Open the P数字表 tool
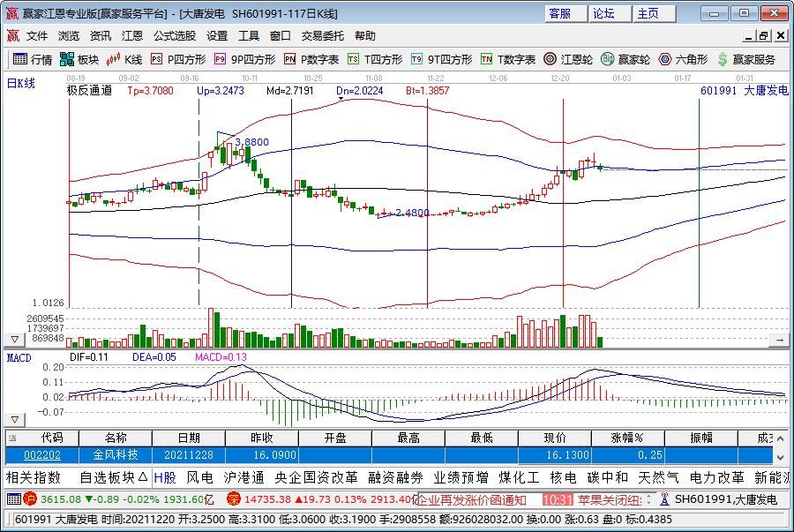This screenshot has height=532, width=794. (x=311, y=60)
